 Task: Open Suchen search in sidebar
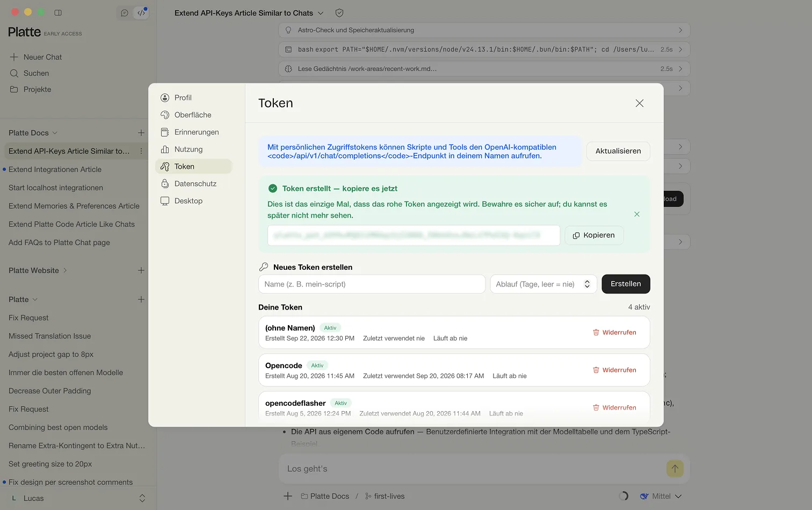[x=30, y=73]
